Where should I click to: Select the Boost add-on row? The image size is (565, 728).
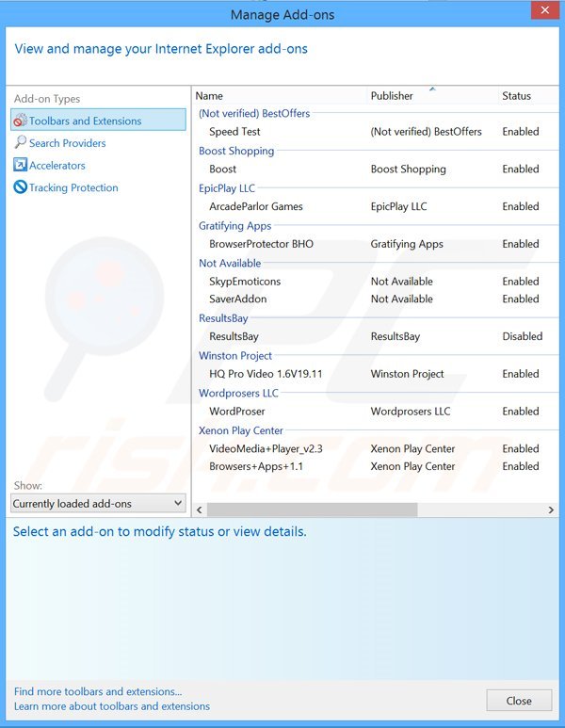pos(376,169)
